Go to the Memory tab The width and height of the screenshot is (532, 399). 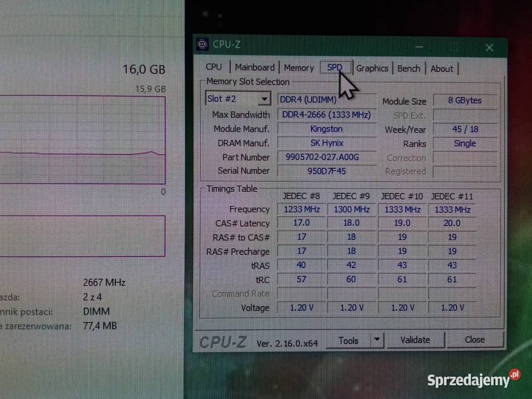[299, 68]
